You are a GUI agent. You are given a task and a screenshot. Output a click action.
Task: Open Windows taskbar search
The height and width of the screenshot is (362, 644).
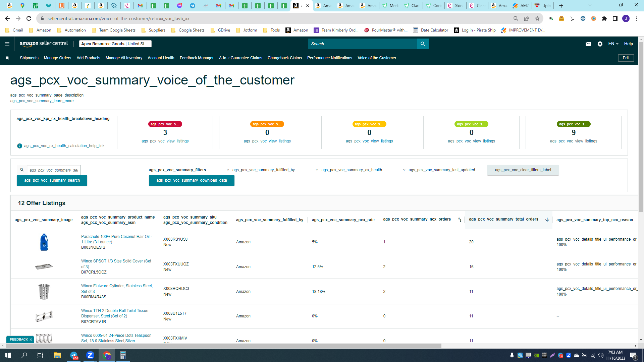[24, 355]
